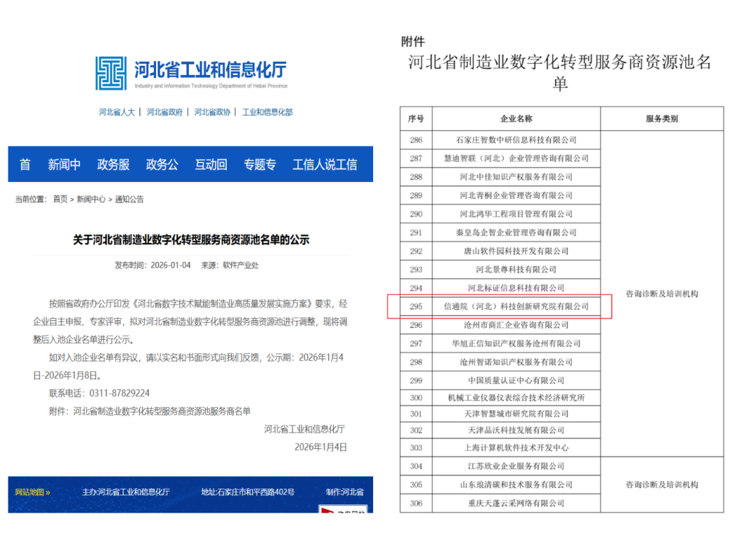
Task: Click 新闻中心 in the breadcrumb
Action: pyautogui.click(x=91, y=199)
